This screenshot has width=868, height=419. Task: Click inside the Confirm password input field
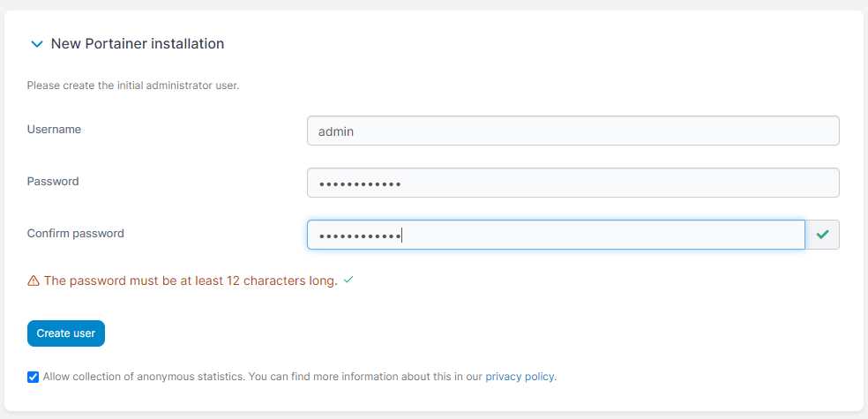(x=556, y=236)
